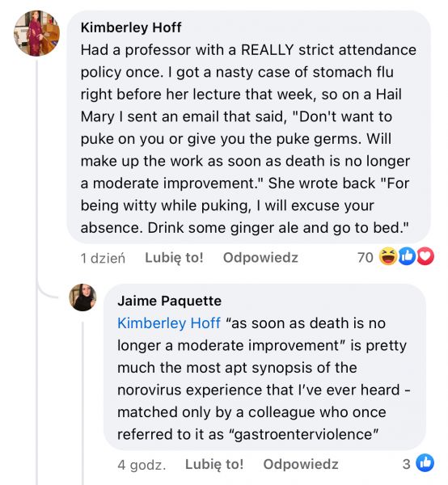View the 3 reactions count on Jaime's reply
The height and width of the screenshot is (485, 448).
coord(407,464)
